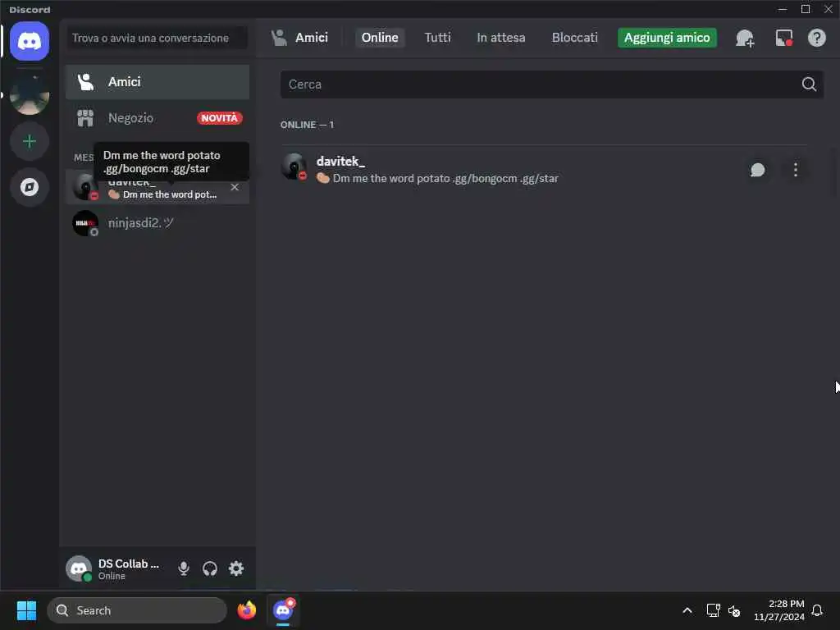Viewport: 840px width, 630px height.
Task: Select the Online friends tab
Action: [x=380, y=38]
